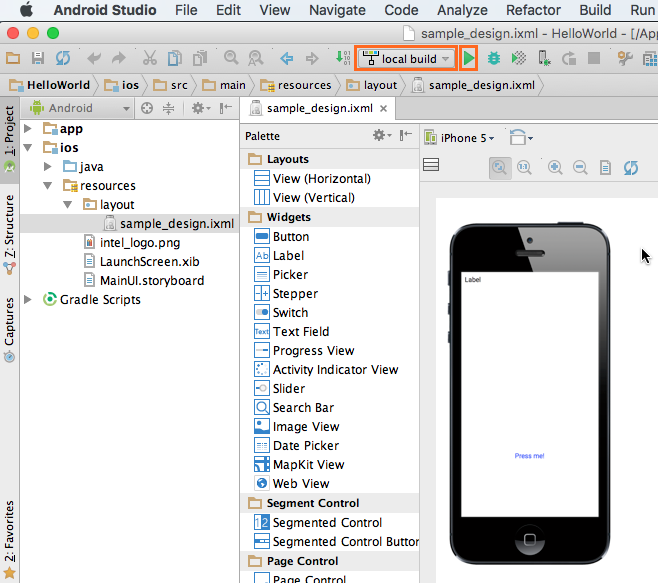This screenshot has height=583, width=658.
Task: Select MainUI.storyboard in the project tree
Action: [x=152, y=280]
